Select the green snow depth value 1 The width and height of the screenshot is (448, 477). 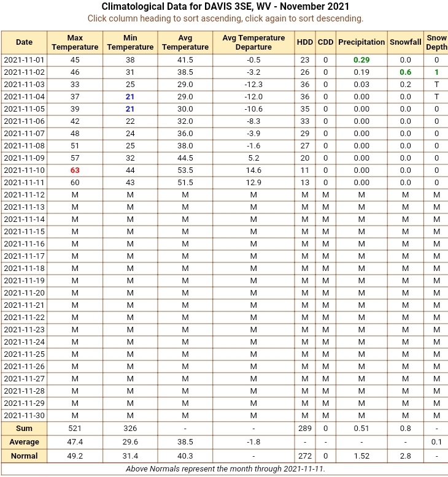436,72
